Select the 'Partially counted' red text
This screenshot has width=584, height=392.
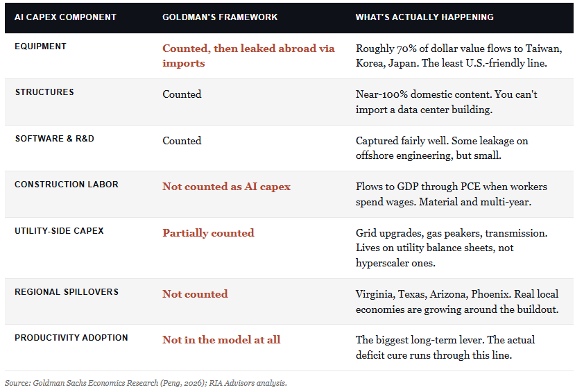[x=208, y=233]
